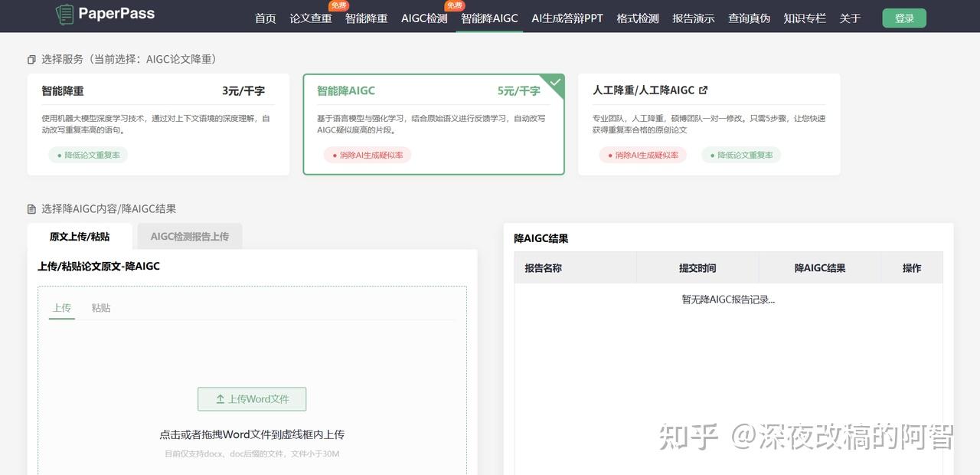Click the green 登录 button
Screen dimensions: 980x475
(x=904, y=18)
